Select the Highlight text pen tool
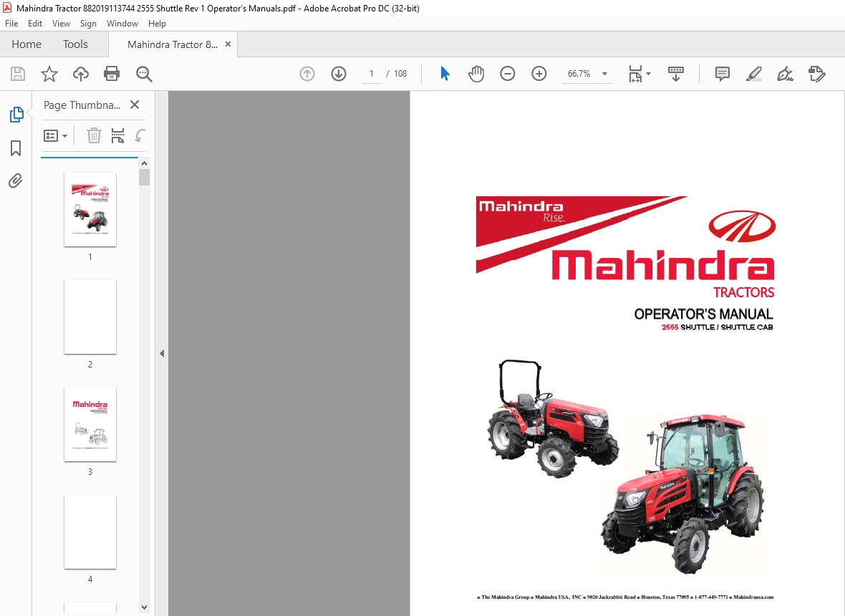The image size is (845, 616). [754, 74]
